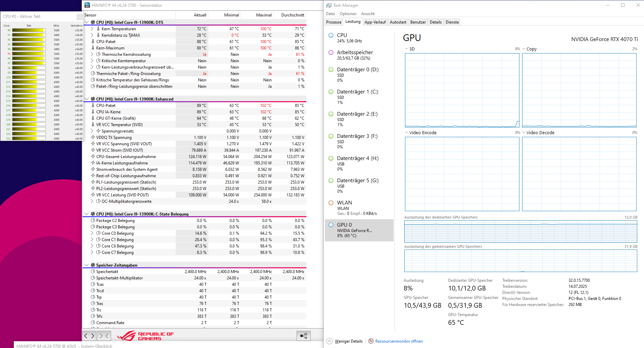The image size is (644, 348).
Task: Open the Video Encode graph dropdown
Action: (x=407, y=132)
